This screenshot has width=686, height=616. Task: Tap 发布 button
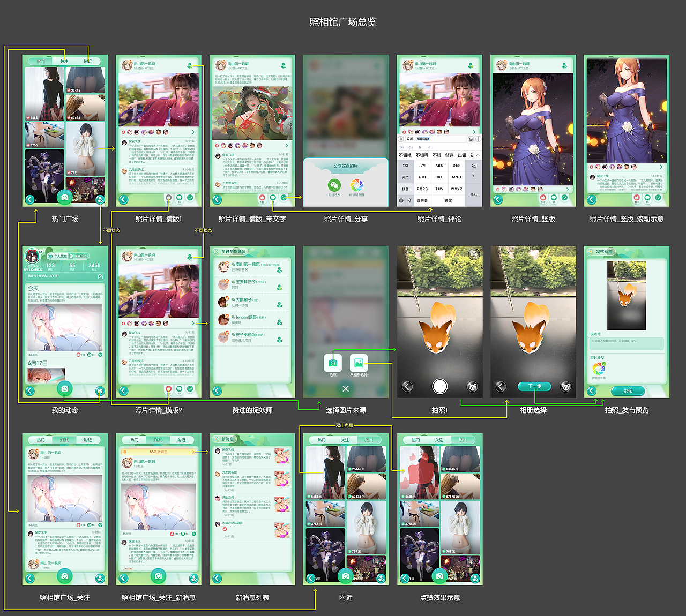tap(628, 390)
